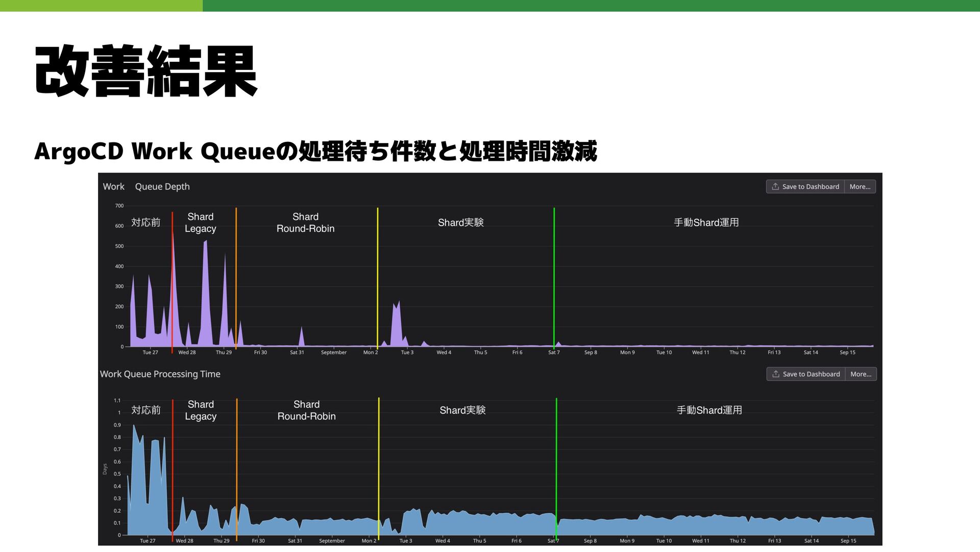Click 手動Shard運用 label in Queue Depth chart
980x552 pixels.
click(x=706, y=222)
